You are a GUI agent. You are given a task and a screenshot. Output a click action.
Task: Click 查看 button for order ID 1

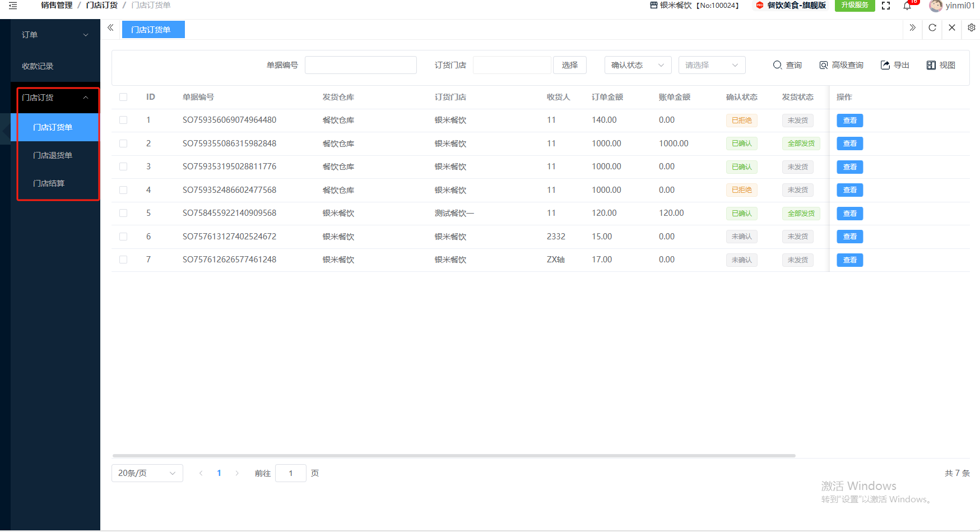coord(849,121)
